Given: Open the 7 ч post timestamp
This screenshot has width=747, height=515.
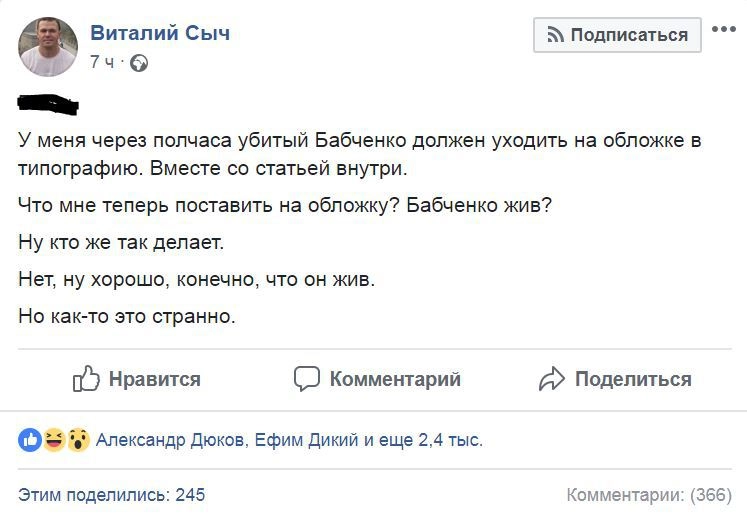Looking at the screenshot, I should pos(102,63).
